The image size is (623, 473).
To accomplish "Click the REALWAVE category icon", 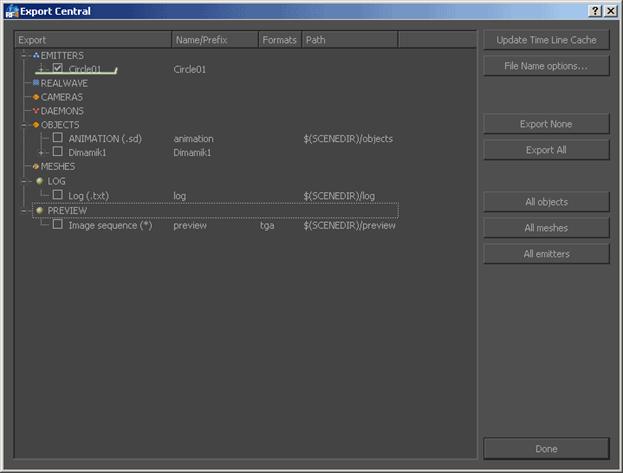I will [36, 83].
